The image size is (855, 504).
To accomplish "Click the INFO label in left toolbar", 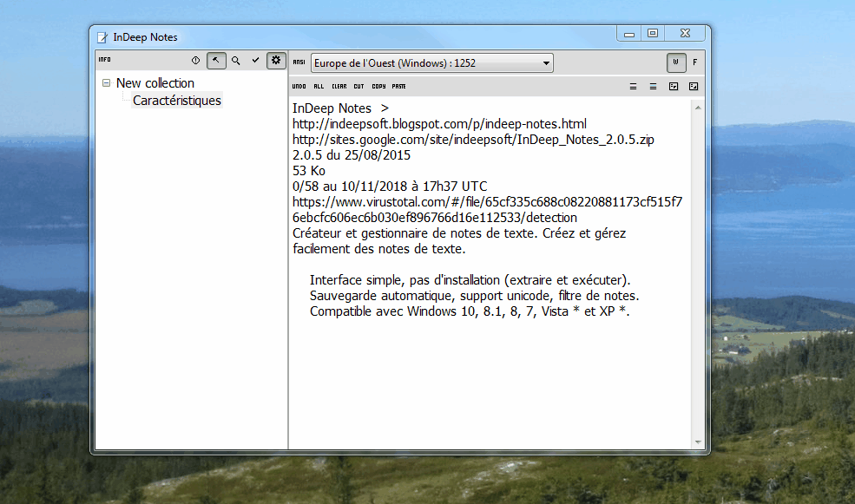I will tap(105, 60).
